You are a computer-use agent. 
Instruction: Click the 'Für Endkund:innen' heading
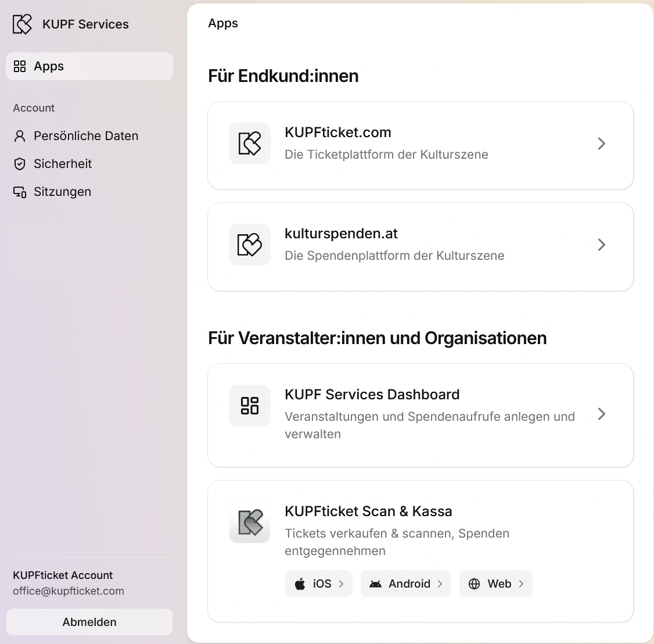pyautogui.click(x=283, y=76)
